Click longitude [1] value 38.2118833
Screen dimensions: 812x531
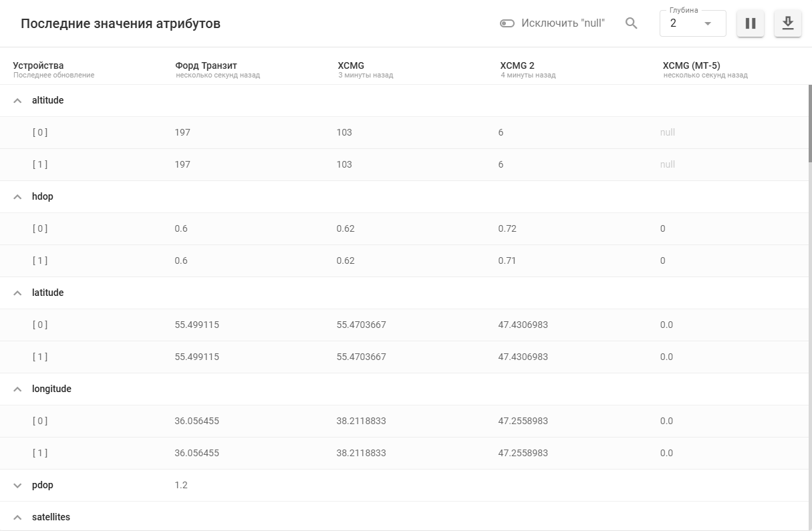click(361, 453)
